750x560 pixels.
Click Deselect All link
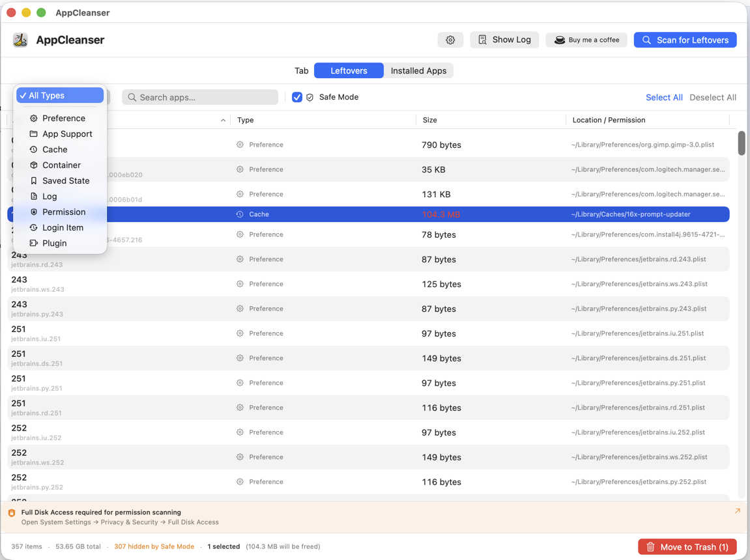tap(713, 98)
